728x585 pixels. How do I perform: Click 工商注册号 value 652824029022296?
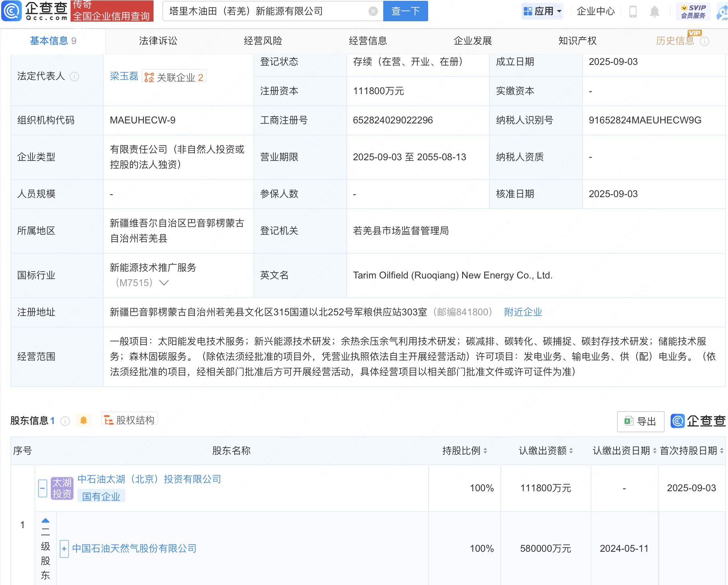pos(393,120)
